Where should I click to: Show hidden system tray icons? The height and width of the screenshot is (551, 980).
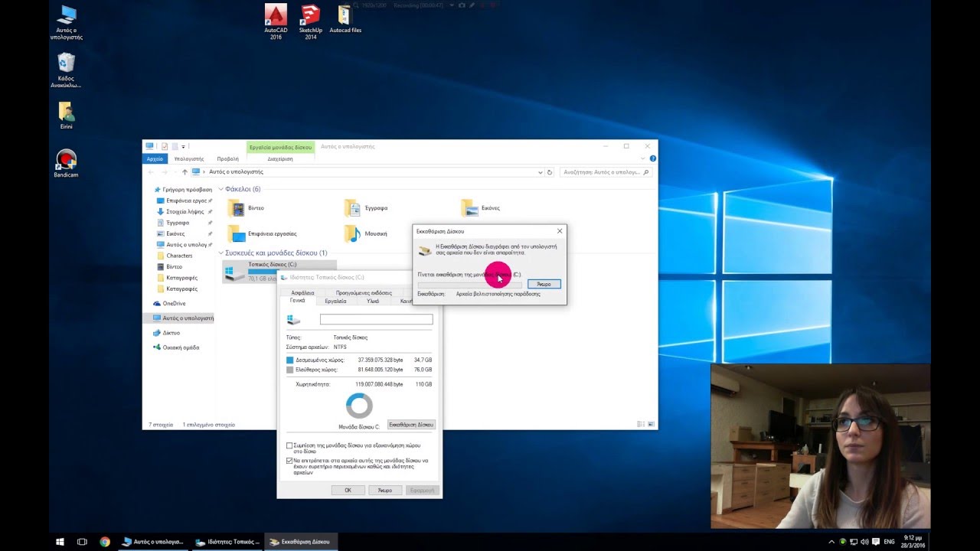[832, 542]
